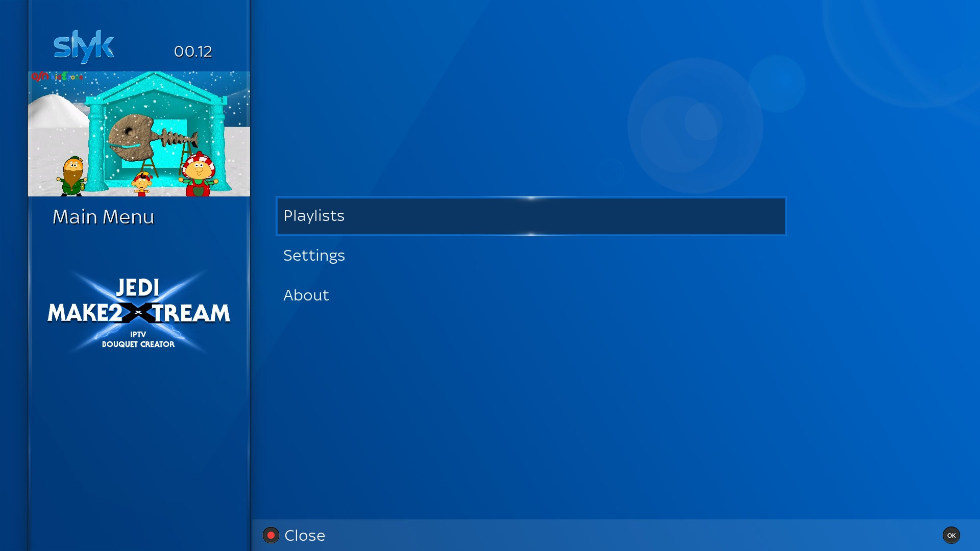This screenshot has height=551, width=980.
Task: Click the Jedi Make2Xtream logo
Action: (x=138, y=312)
